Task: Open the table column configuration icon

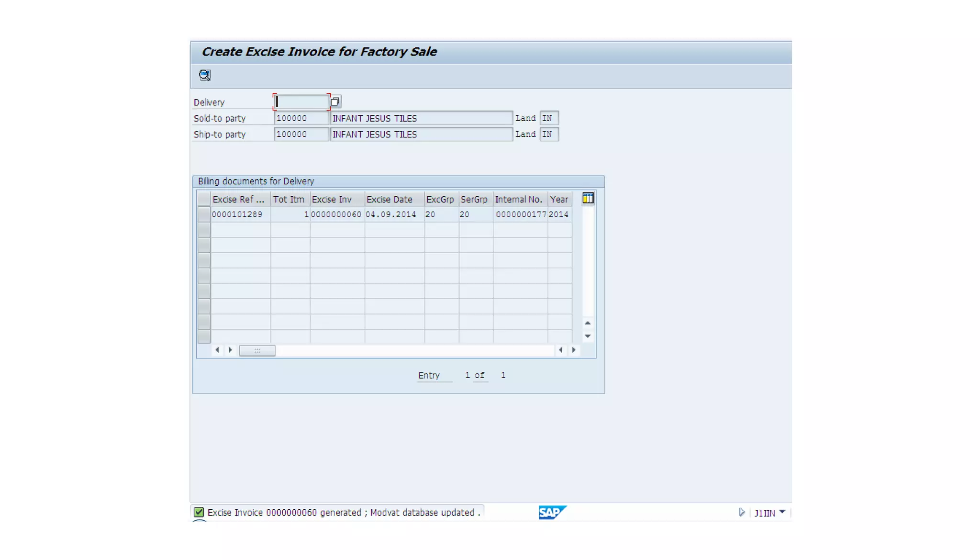Action: (x=588, y=198)
